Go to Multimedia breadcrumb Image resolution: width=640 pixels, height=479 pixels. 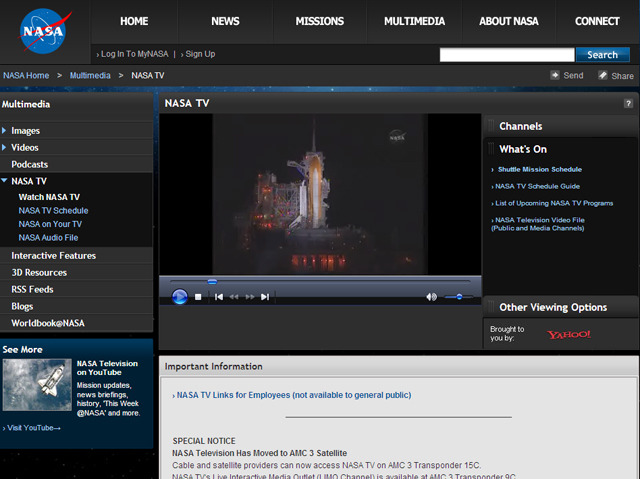pyautogui.click(x=90, y=75)
